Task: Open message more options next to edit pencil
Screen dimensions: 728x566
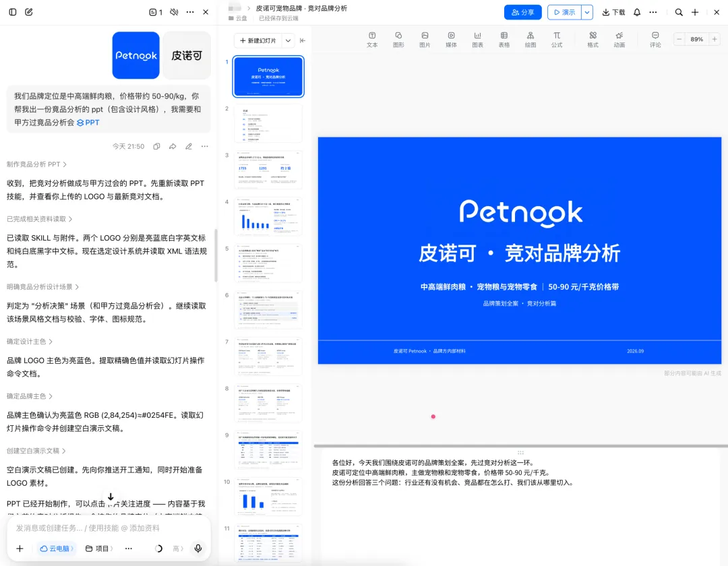Action: click(205, 146)
